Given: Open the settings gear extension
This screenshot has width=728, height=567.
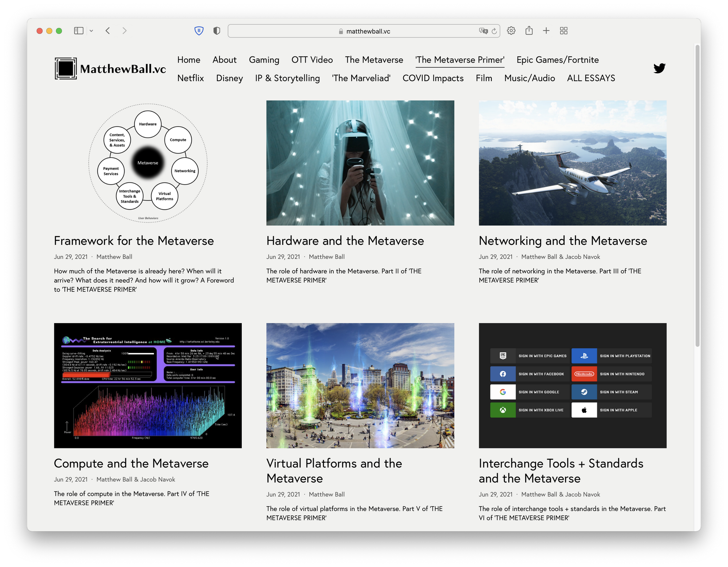Looking at the screenshot, I should [x=511, y=31].
